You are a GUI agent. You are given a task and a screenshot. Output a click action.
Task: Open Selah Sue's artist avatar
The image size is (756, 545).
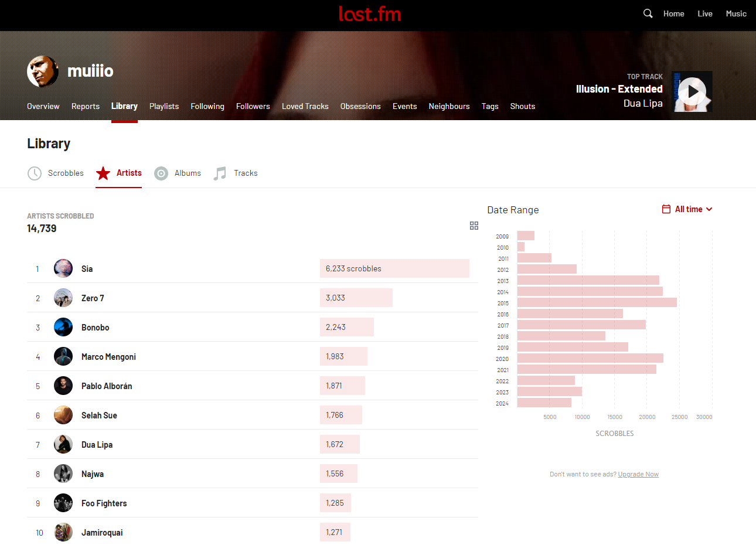63,415
